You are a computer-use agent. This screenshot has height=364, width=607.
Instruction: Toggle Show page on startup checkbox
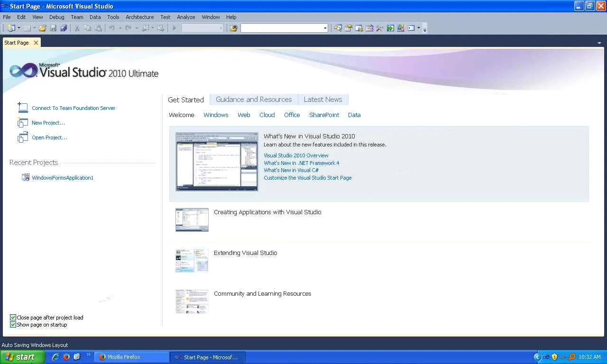(x=13, y=325)
